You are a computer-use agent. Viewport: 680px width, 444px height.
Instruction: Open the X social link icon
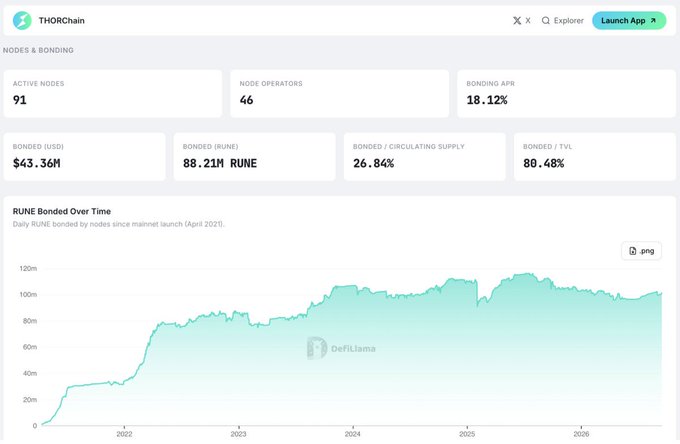(x=517, y=20)
